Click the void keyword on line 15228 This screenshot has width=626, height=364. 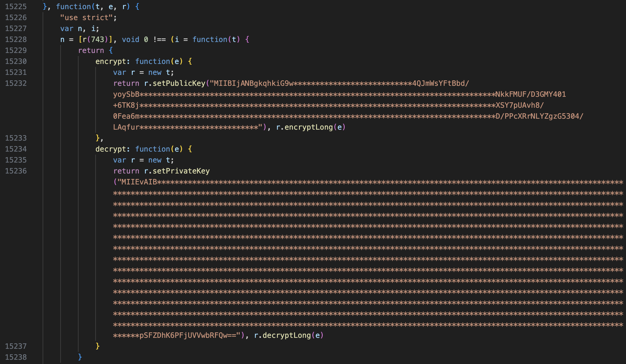(x=130, y=40)
